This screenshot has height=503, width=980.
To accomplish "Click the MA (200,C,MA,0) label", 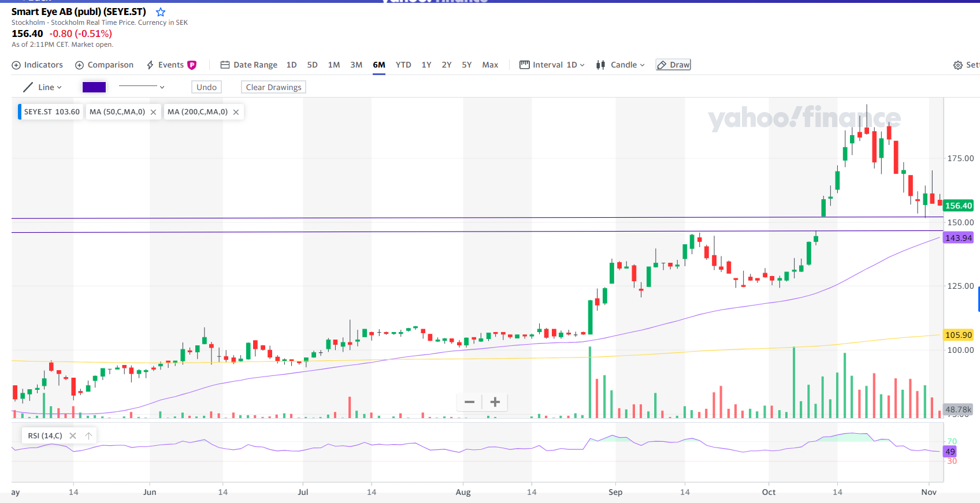I will coord(198,111).
